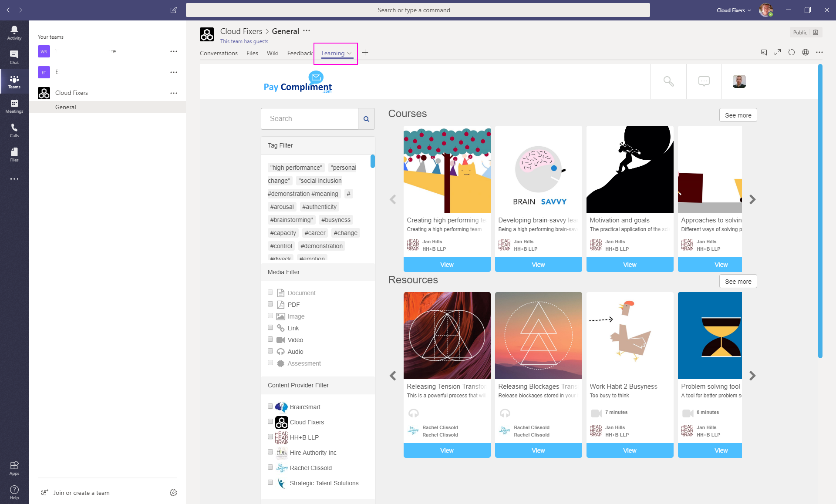The height and width of the screenshot is (504, 836).
Task: Submit search with the blue magnifier button
Action: (366, 119)
